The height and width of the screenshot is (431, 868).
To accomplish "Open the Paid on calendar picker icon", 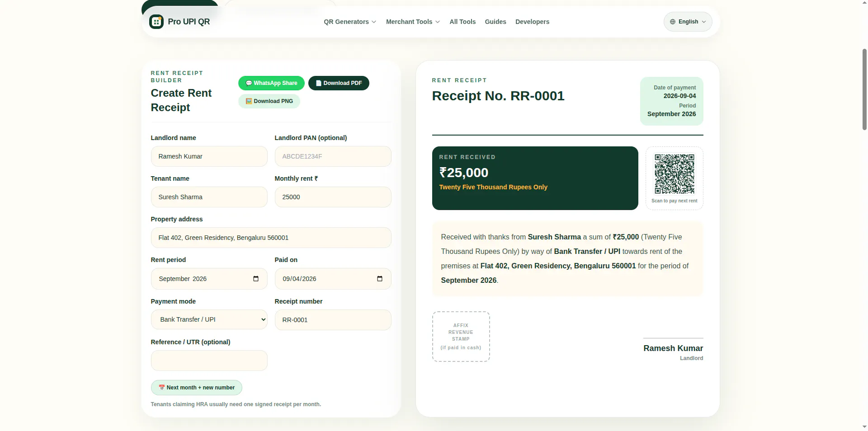I will [x=380, y=279].
